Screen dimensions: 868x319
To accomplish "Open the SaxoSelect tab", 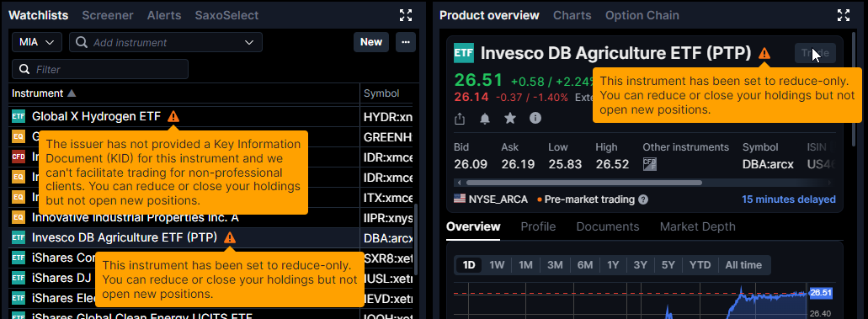I will point(226,15).
